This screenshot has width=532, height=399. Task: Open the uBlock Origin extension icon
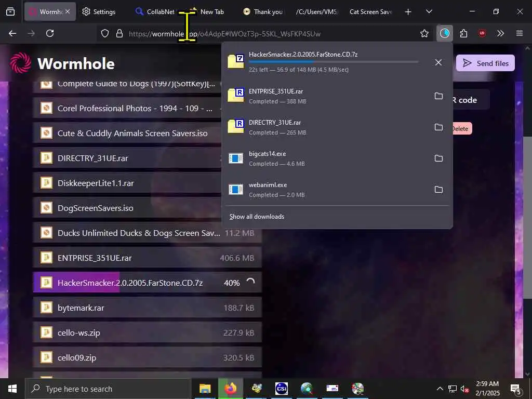click(482, 33)
